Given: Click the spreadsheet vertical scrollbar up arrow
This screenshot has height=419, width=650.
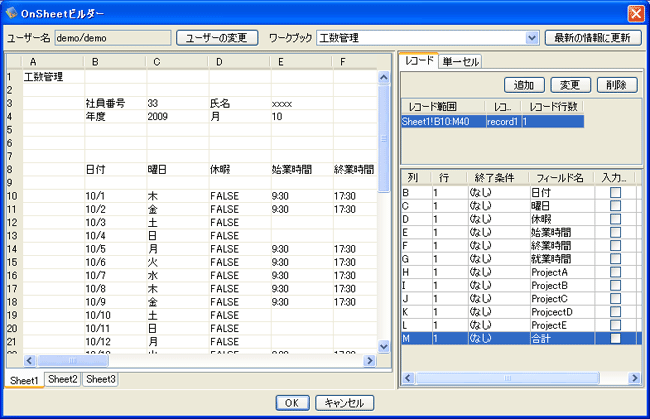Looking at the screenshot, I should [x=384, y=76].
